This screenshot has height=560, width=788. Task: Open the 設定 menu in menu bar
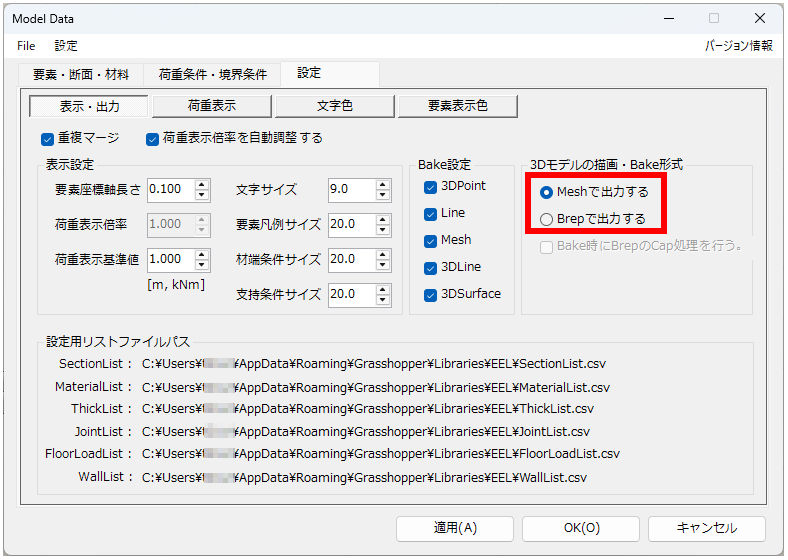(x=66, y=46)
